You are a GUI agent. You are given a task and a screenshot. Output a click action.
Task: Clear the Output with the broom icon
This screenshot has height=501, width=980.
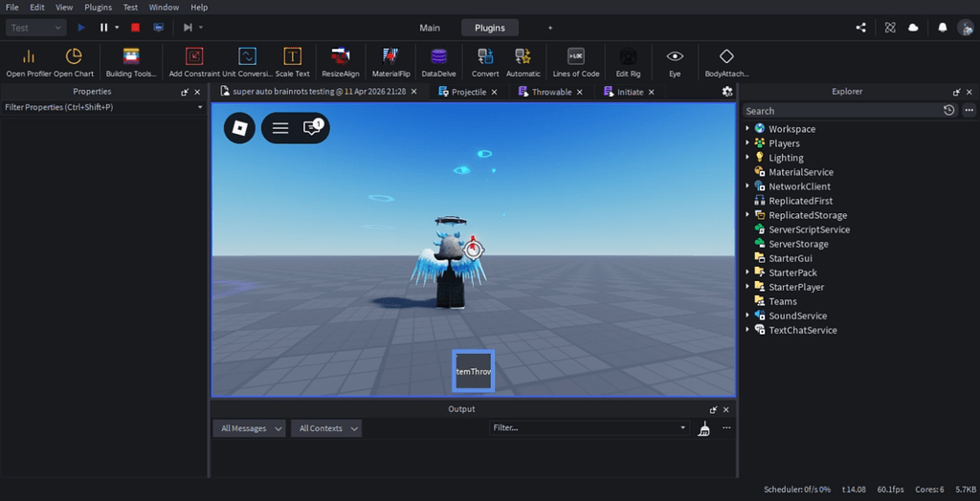[703, 428]
